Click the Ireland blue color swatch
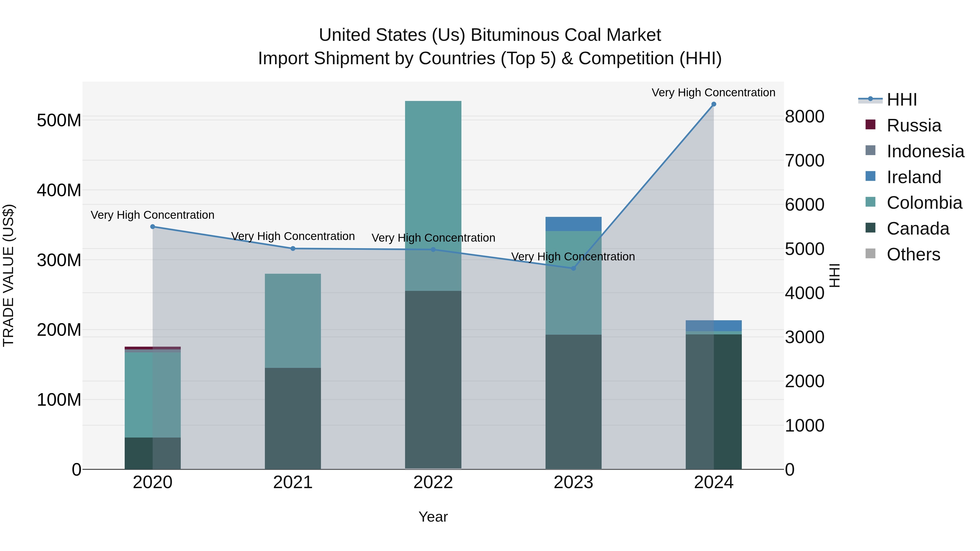 click(871, 176)
